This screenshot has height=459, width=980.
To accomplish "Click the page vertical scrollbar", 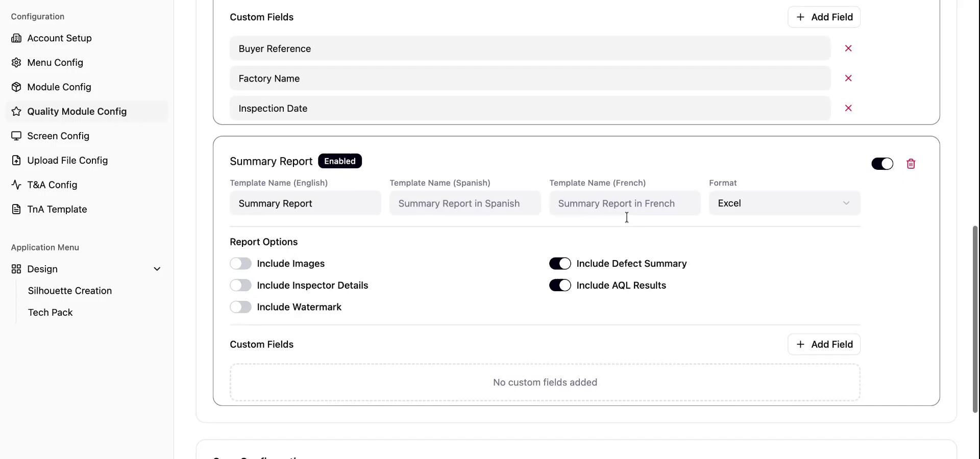I will (975, 319).
